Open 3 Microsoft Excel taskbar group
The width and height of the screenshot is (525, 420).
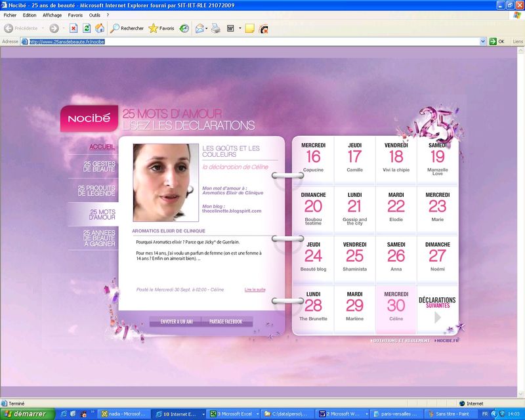point(232,414)
